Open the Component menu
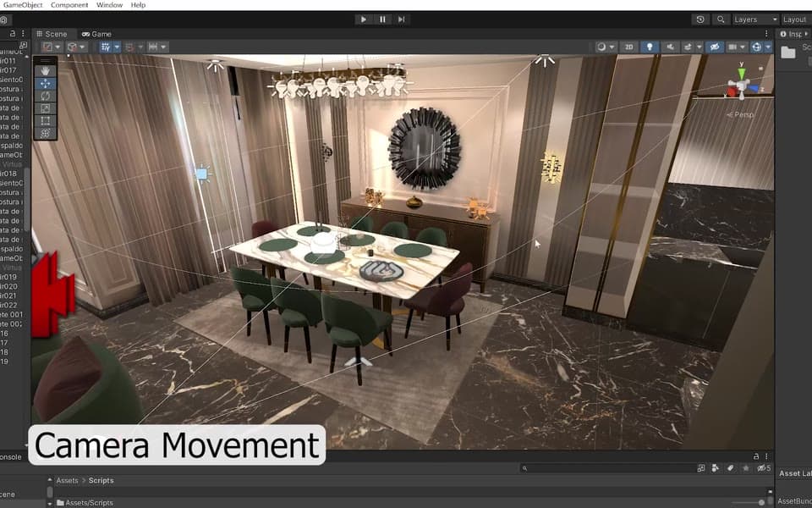The width and height of the screenshot is (812, 508). click(69, 5)
